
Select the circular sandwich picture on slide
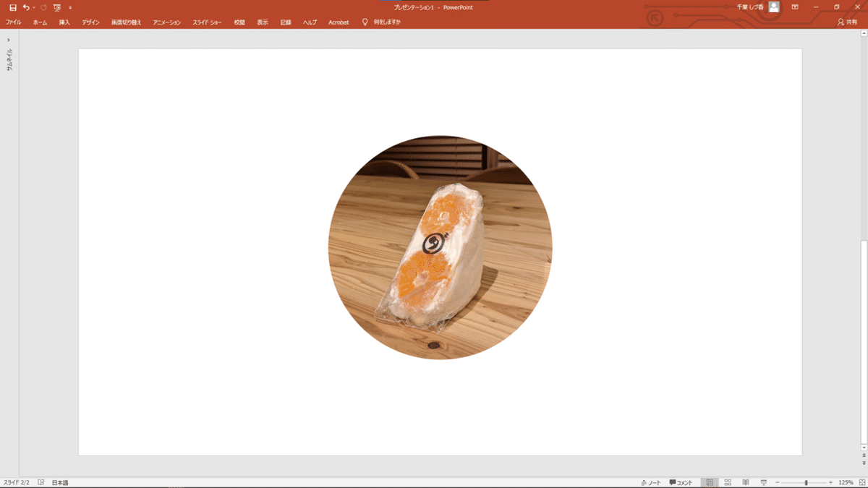coord(440,247)
